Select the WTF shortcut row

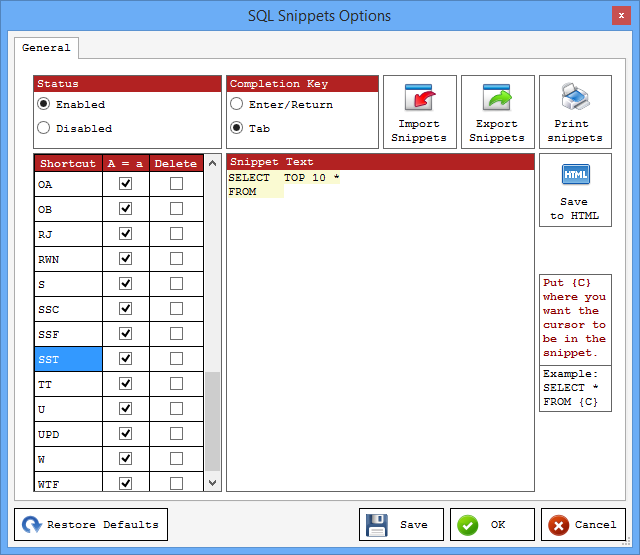pos(68,483)
